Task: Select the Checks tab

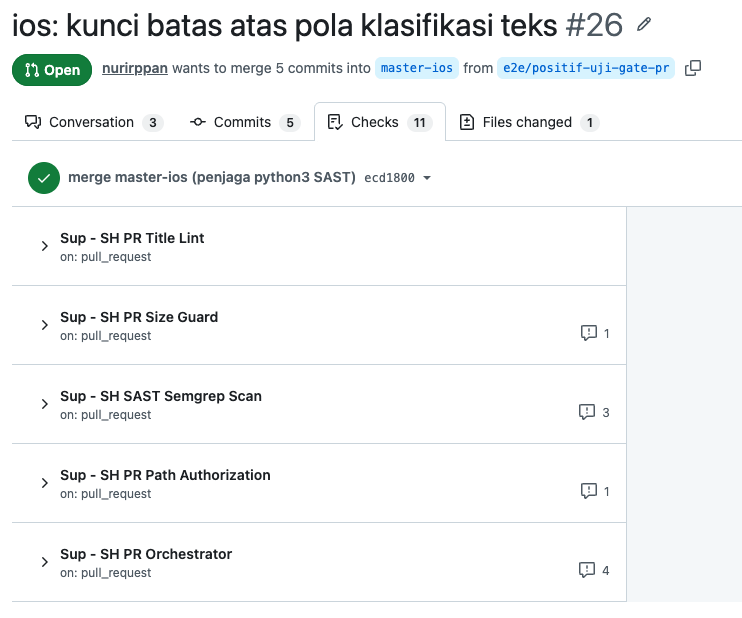Action: pyautogui.click(x=380, y=122)
